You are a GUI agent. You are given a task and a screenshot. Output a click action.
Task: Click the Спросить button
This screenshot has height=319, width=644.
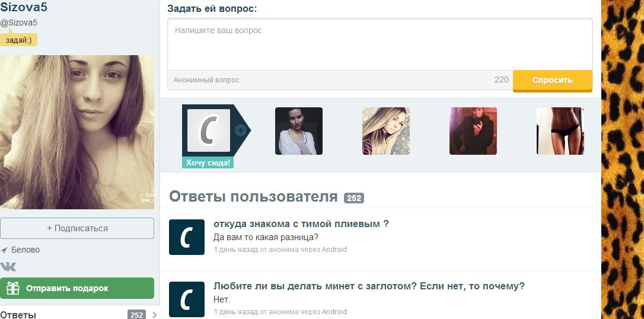tap(553, 81)
